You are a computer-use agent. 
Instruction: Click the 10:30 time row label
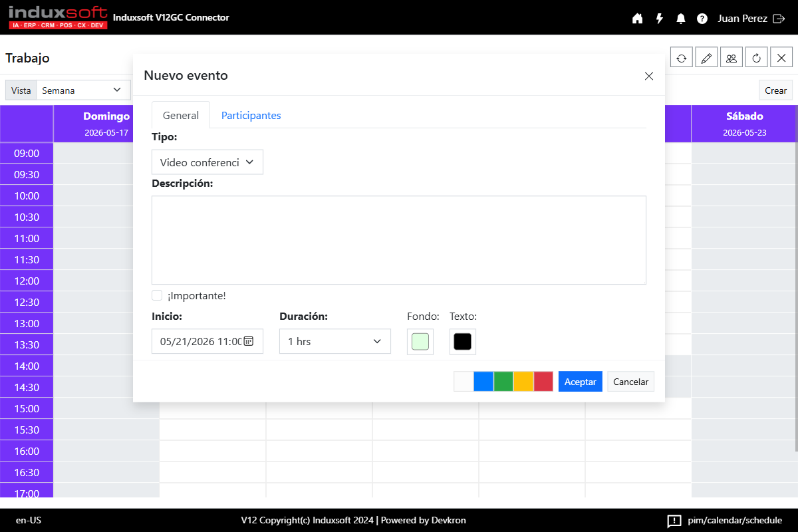(x=27, y=217)
